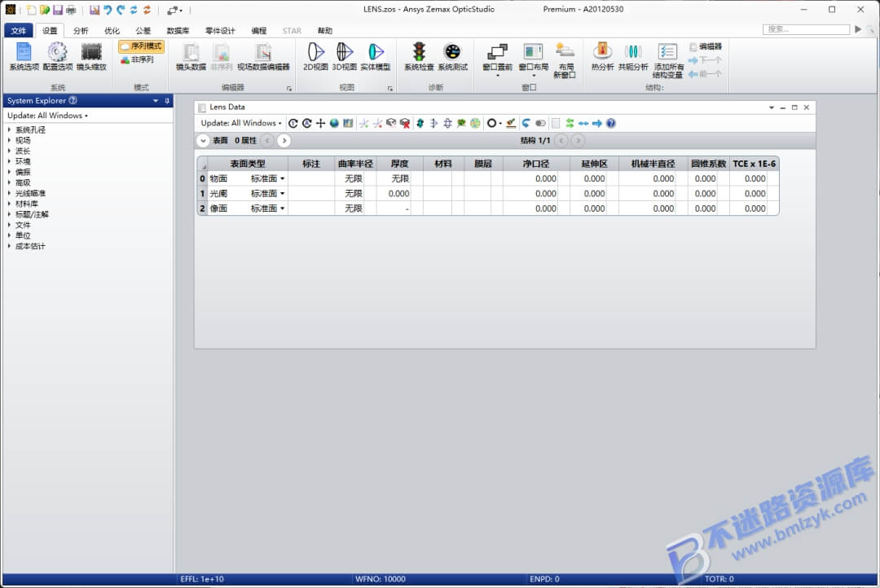Switch to the 帮助 ribbon tab
This screenshot has width=880, height=588.
point(325,30)
